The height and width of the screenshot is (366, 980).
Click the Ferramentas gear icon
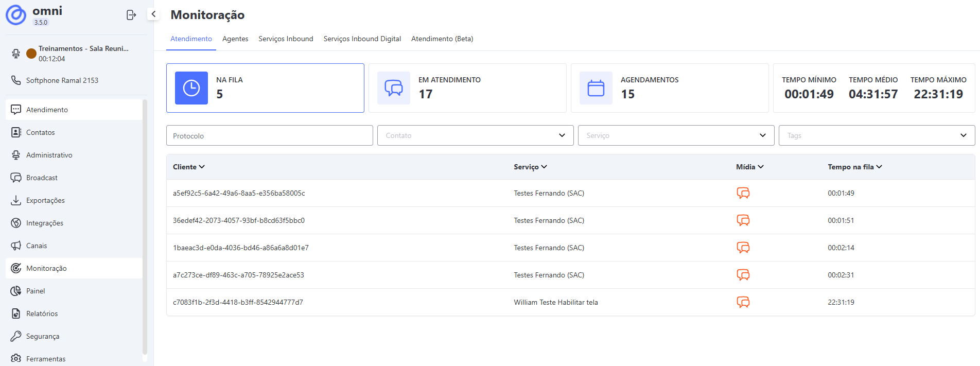point(16,358)
